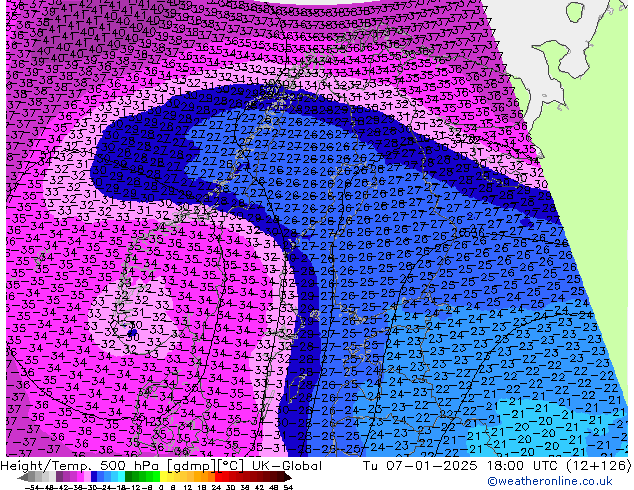Click the magenta swatch in the color legend
This screenshot has width=634, height=490.
[80, 477]
